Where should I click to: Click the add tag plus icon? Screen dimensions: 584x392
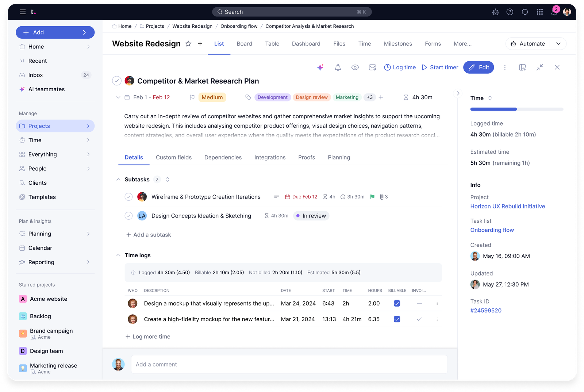(x=381, y=97)
